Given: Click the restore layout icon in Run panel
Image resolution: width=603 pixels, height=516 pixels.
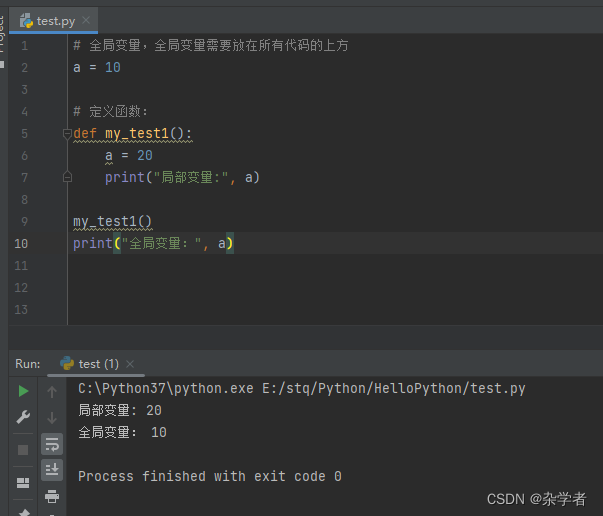Looking at the screenshot, I should click(23, 483).
